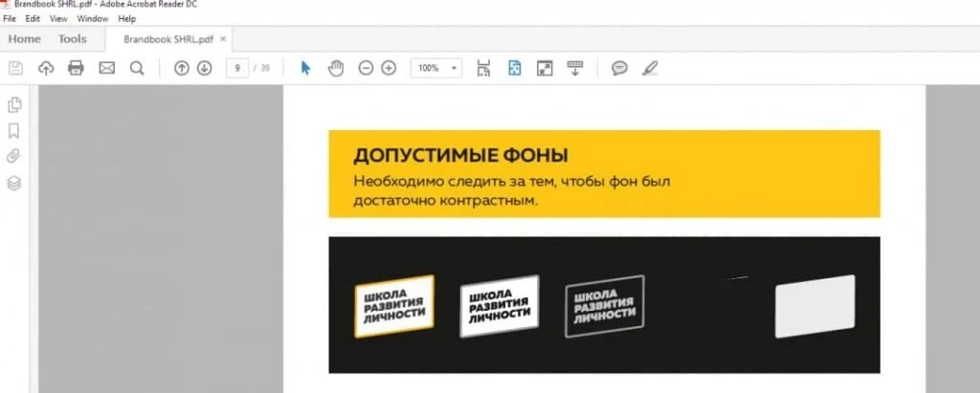Activate the Selection arrow tool
This screenshot has height=393, width=980.
305,68
